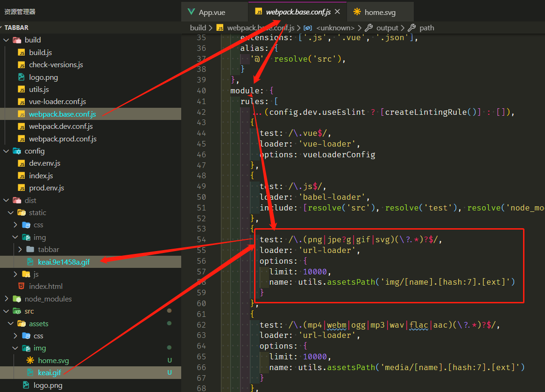Expand the dist css folder
Viewport: 545px width, 392px height.
(x=15, y=225)
